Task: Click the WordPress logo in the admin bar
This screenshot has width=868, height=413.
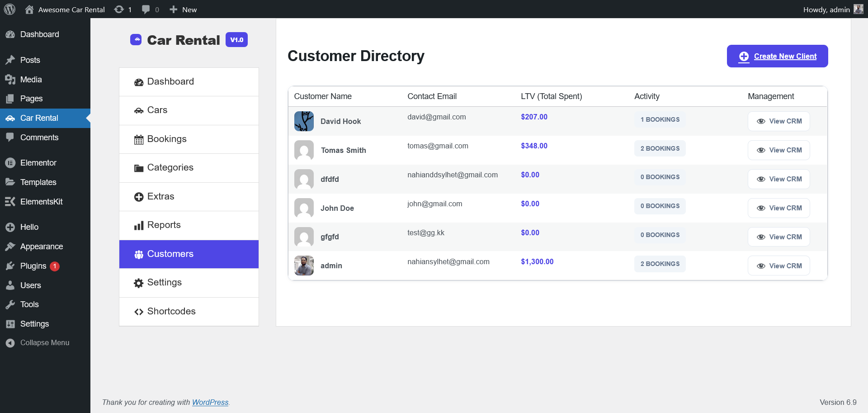Action: click(x=9, y=9)
